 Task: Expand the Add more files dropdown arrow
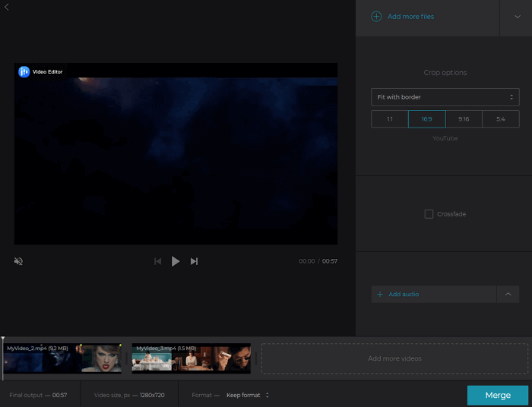pos(516,17)
